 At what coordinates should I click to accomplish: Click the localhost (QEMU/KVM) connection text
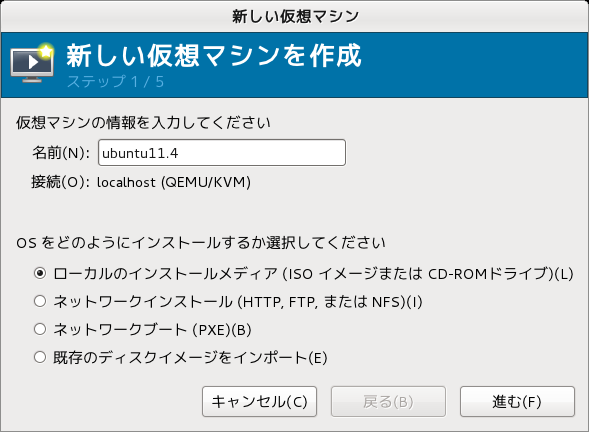(x=174, y=182)
